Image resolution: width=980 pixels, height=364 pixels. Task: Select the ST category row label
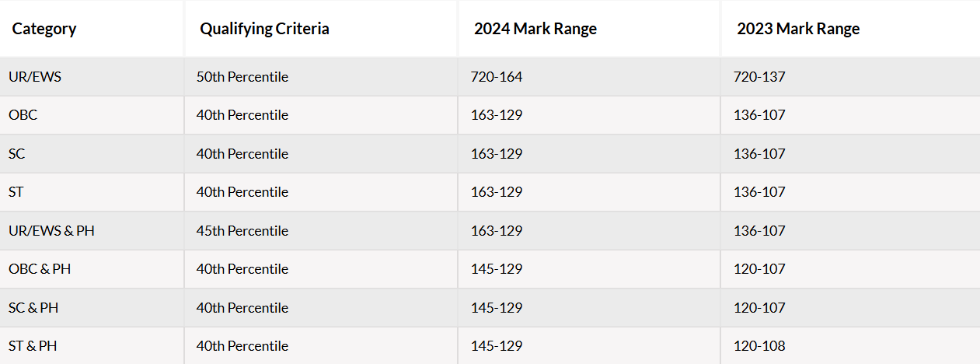(16, 192)
